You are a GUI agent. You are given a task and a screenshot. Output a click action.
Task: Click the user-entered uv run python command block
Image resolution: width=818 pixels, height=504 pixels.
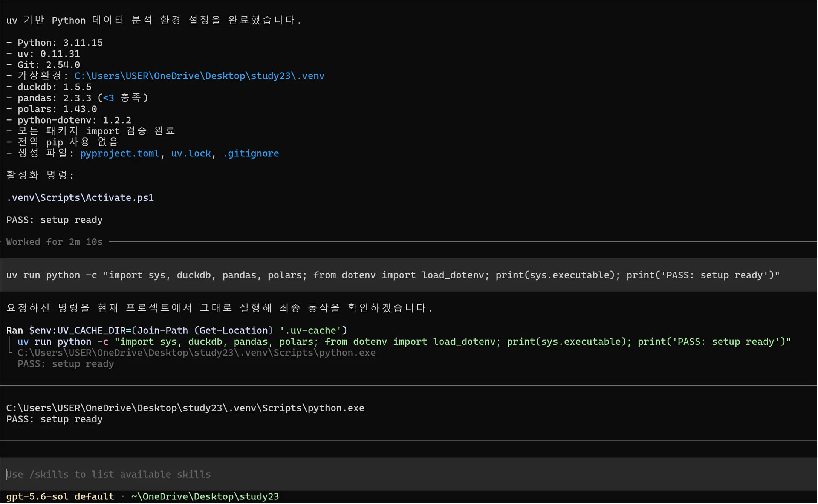tap(409, 275)
